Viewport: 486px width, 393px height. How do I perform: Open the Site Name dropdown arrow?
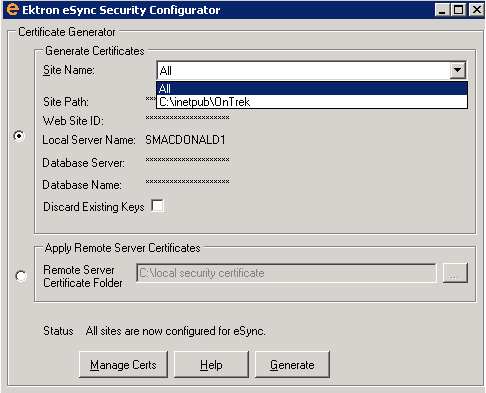point(457,70)
